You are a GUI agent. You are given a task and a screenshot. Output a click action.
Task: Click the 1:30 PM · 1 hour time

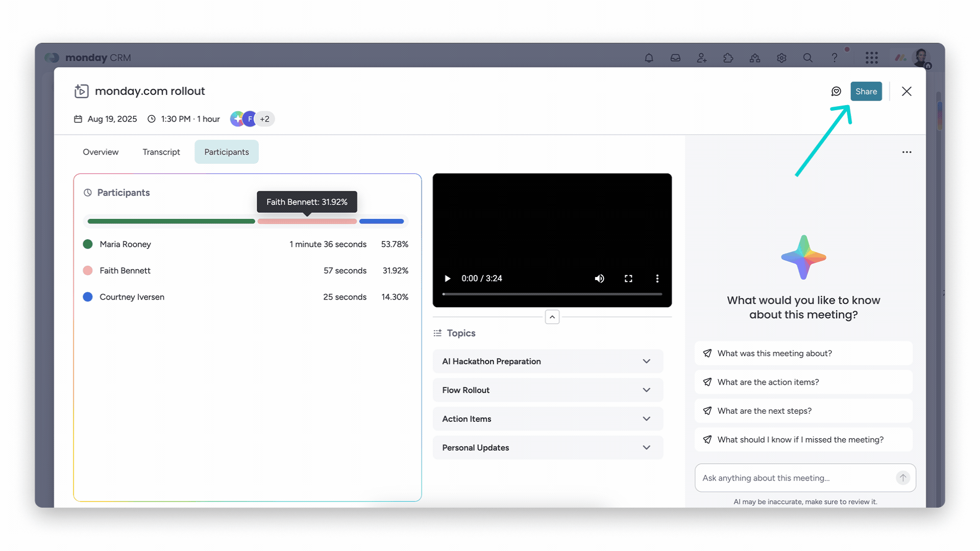(x=190, y=119)
